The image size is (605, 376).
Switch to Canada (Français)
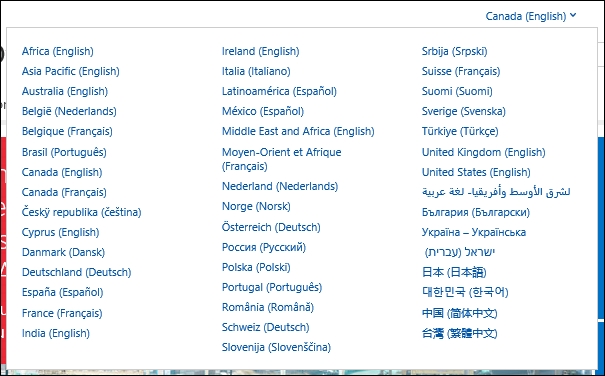point(64,192)
